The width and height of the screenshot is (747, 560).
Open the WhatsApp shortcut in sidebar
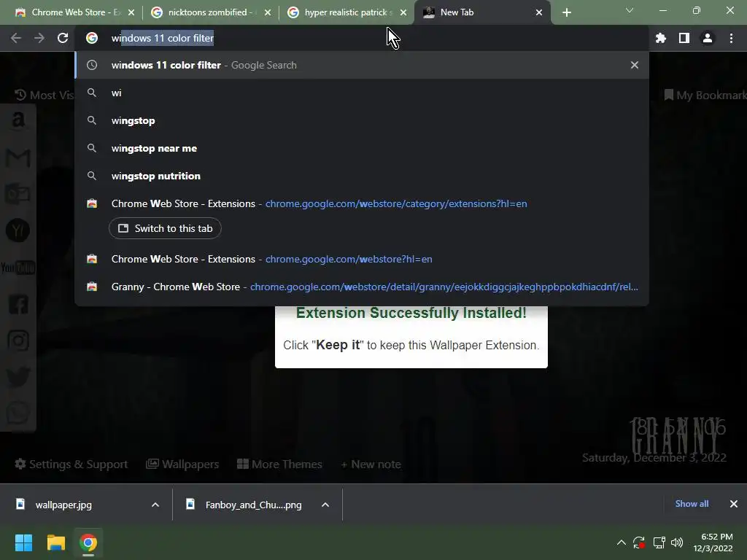click(18, 413)
